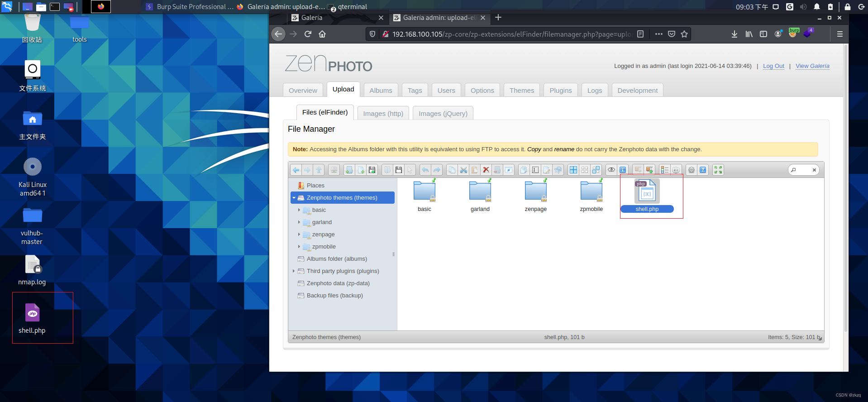Open the Firefox hamburger menu
This screenshot has width=868, height=402.
839,34
